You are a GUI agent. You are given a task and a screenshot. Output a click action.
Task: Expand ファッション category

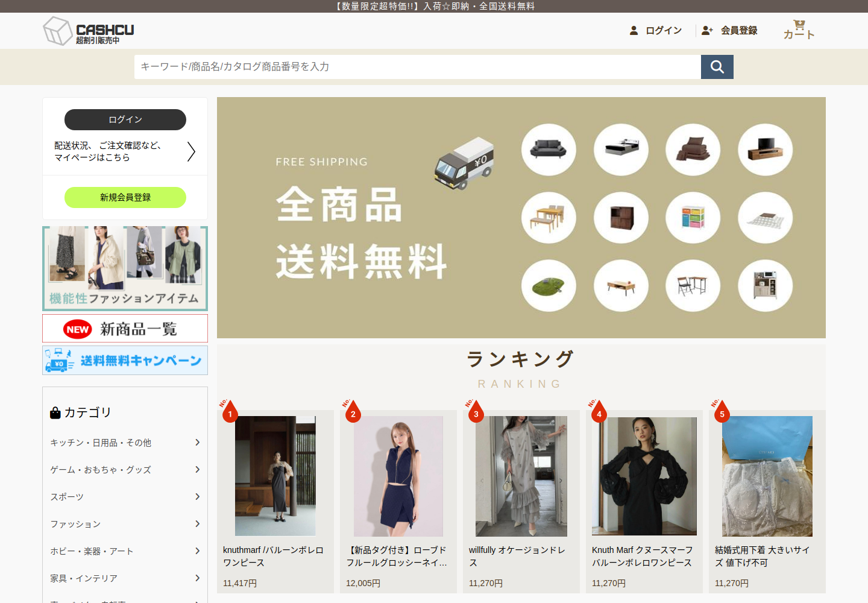click(125, 524)
